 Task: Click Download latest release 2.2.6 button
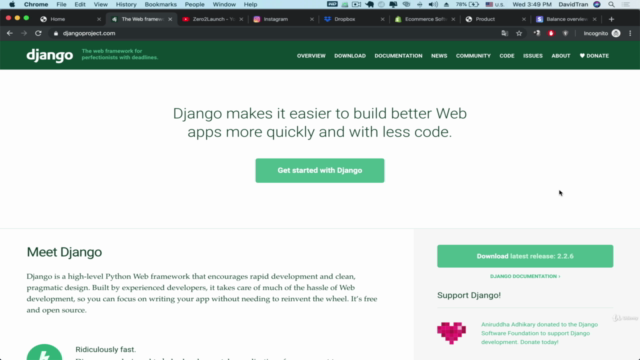525,256
